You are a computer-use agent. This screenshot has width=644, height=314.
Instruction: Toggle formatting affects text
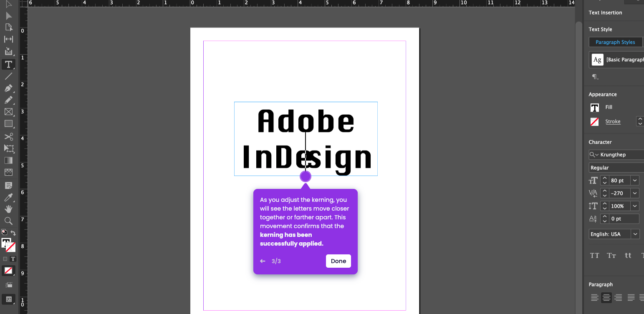[x=13, y=259]
